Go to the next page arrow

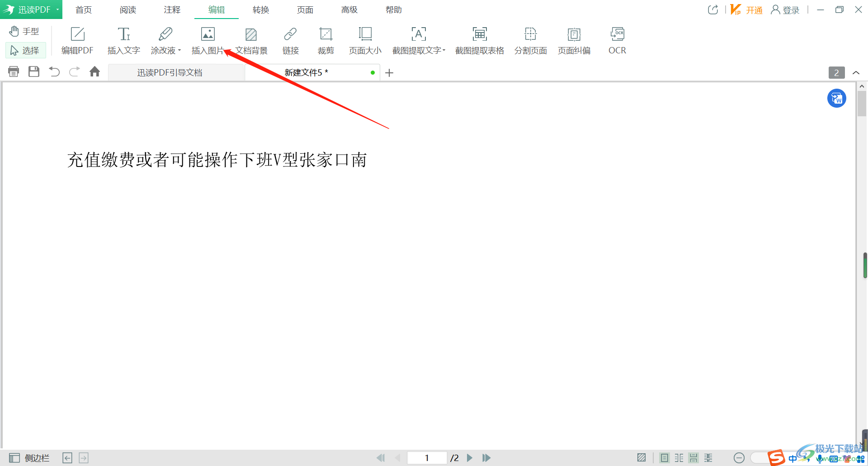470,458
